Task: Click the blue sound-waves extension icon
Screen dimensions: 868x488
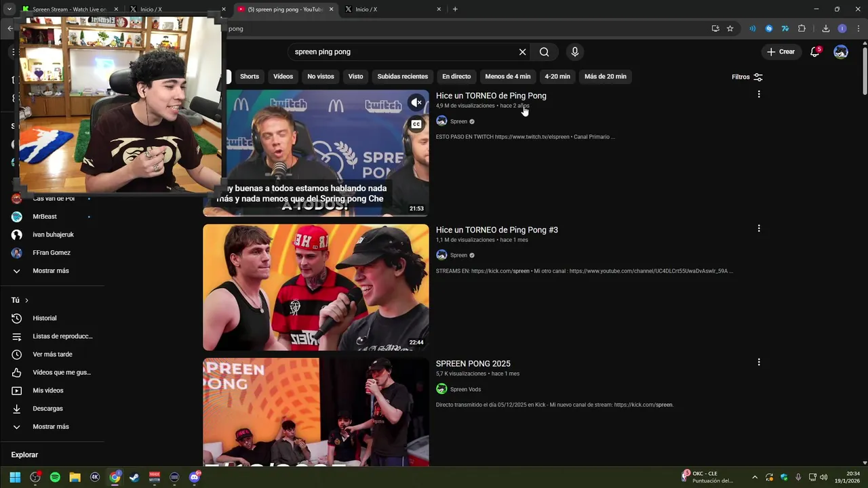Action: 752,28
